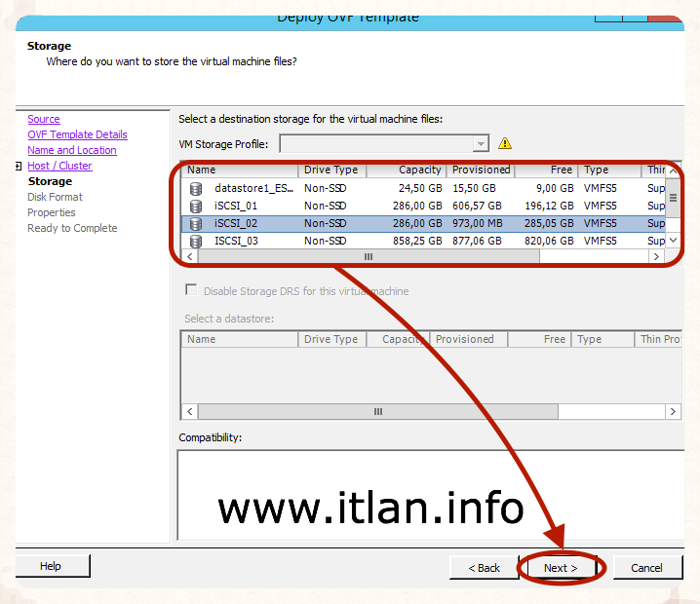Click the ISCSI_03 datastore icon
Image resolution: width=700 pixels, height=604 pixels.
pos(196,242)
